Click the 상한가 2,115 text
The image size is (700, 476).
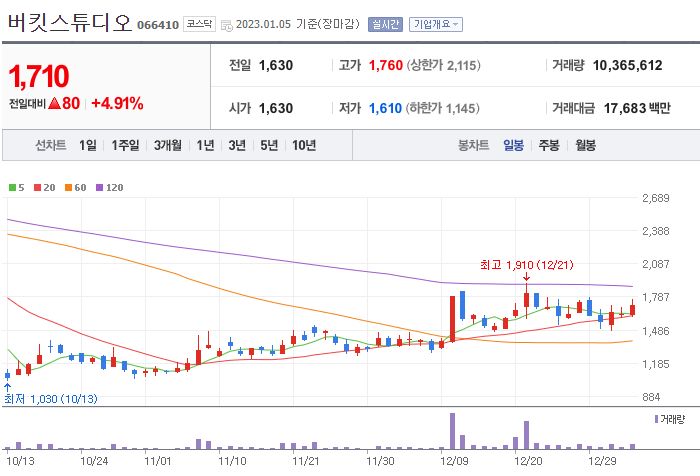coord(443,66)
